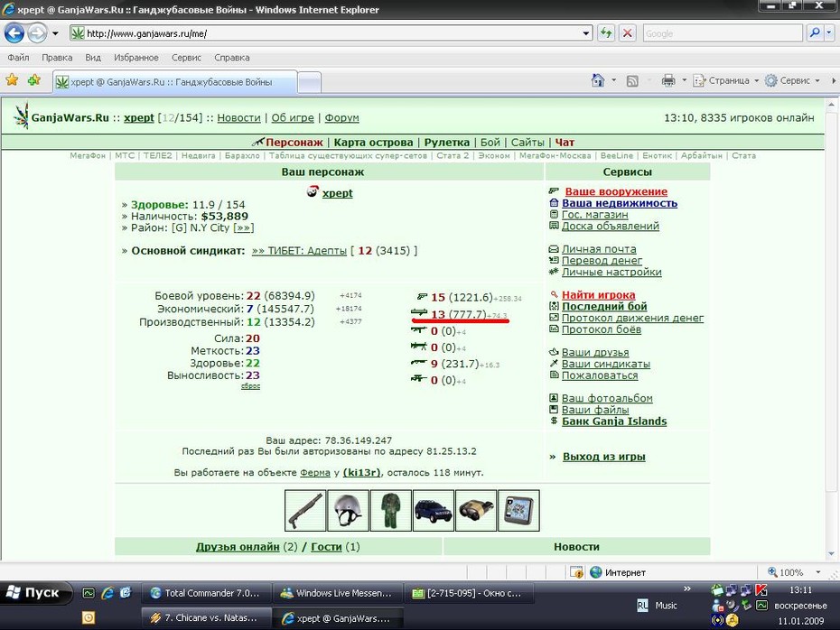Open the Сервис menu in menu bar
Screen dimensions: 840x630
186,57
